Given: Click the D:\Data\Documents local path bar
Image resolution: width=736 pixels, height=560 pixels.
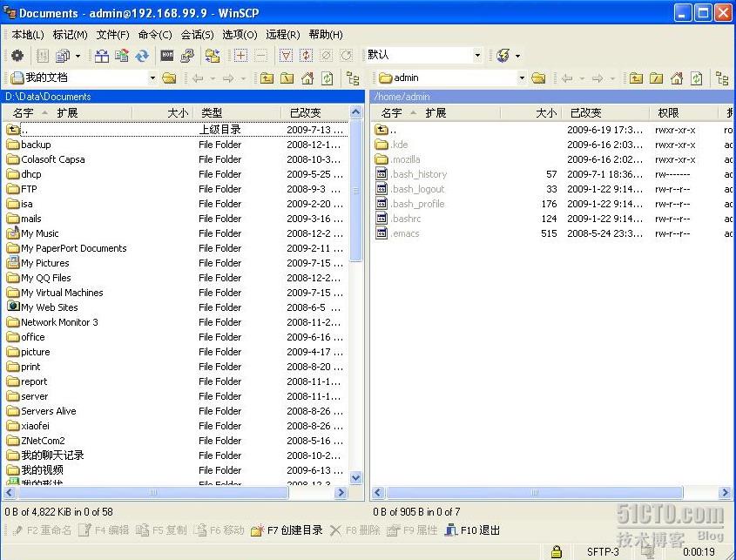Looking at the screenshot, I should 183,97.
